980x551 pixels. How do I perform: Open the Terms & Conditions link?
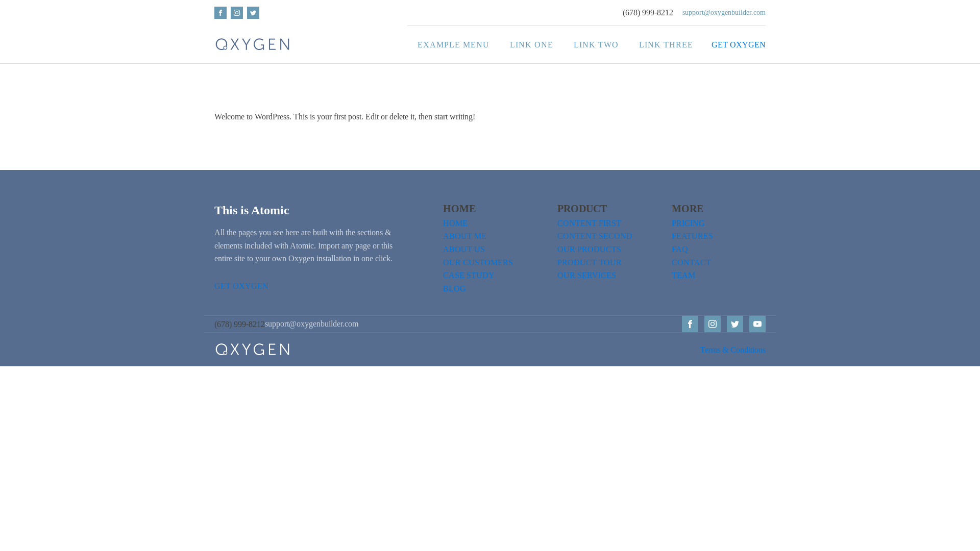733,350
